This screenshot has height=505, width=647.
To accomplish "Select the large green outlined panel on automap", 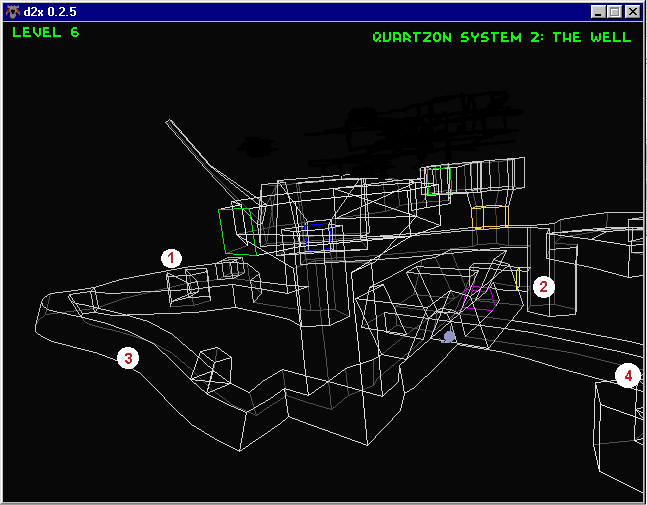I will pos(237,232).
